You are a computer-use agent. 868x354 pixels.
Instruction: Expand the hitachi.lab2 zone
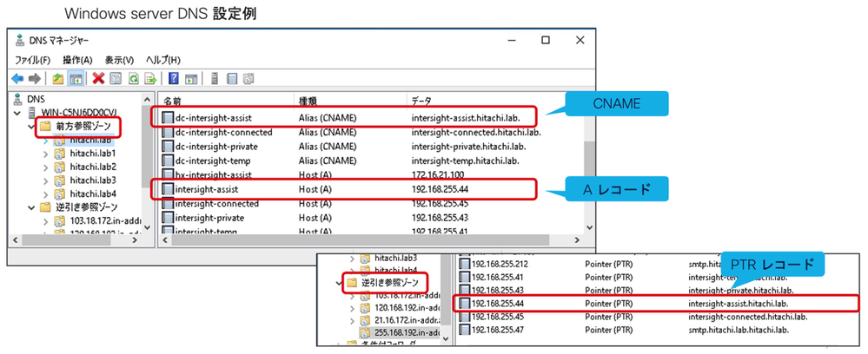tap(45, 167)
